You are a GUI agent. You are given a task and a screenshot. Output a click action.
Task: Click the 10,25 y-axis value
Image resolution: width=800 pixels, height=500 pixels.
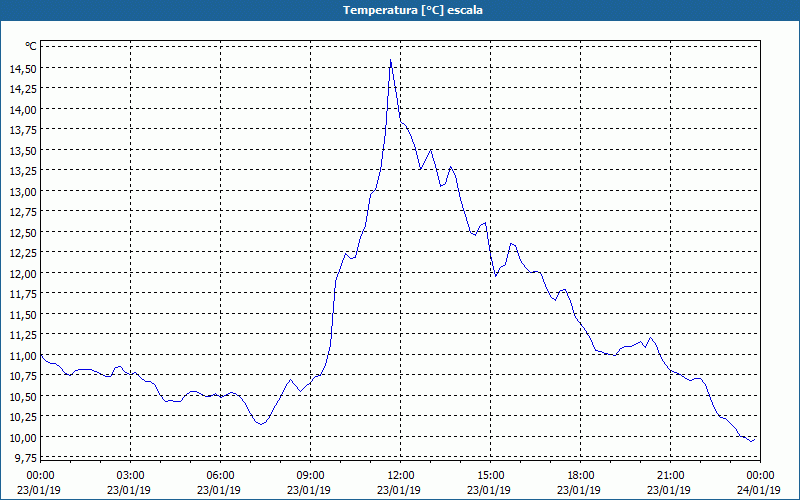tap(23, 417)
